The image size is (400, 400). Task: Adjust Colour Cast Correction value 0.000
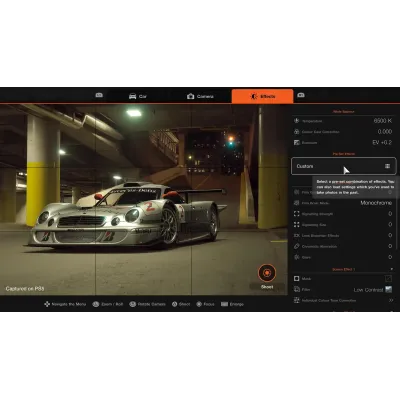point(385,132)
